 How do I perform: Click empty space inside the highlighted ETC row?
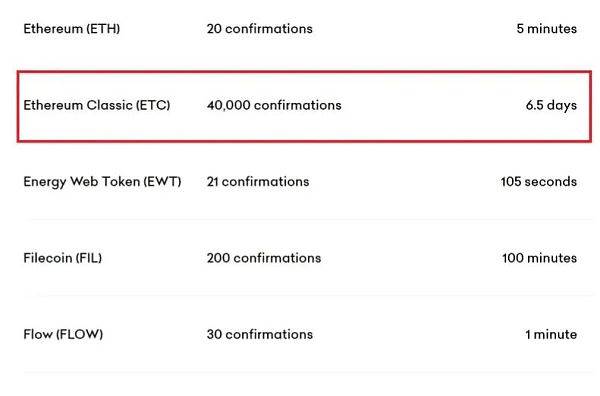432,105
